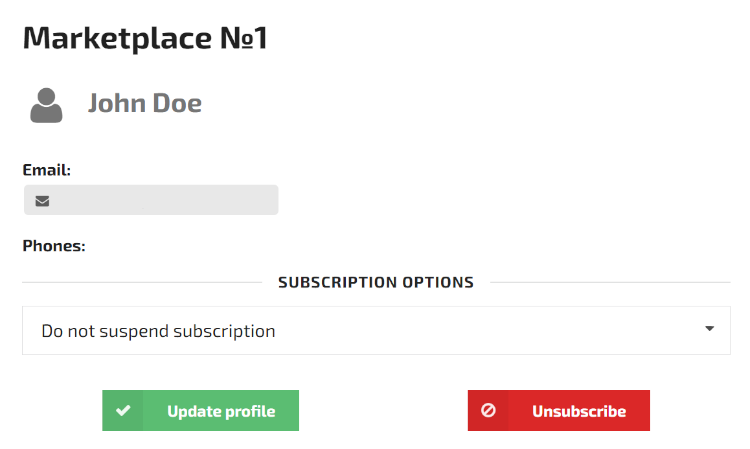The width and height of the screenshot is (750, 449).
Task: Click the Email: label
Action: coord(46,170)
